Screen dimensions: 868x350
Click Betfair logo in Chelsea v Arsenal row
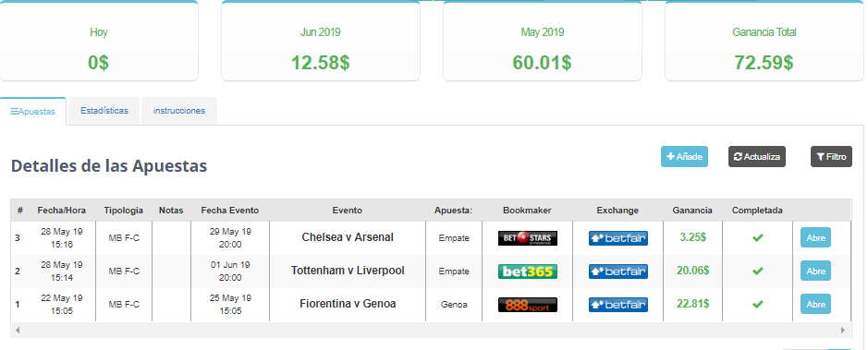[x=617, y=238]
